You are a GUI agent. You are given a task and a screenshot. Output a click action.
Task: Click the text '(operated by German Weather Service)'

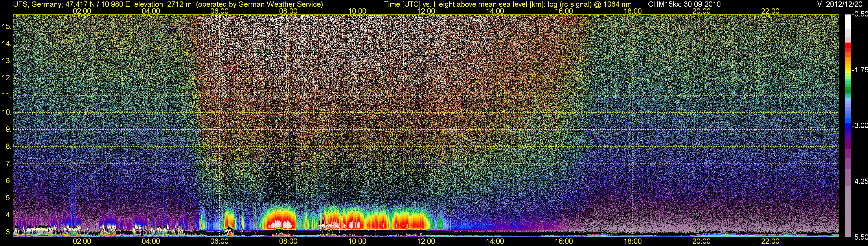coord(260,4)
